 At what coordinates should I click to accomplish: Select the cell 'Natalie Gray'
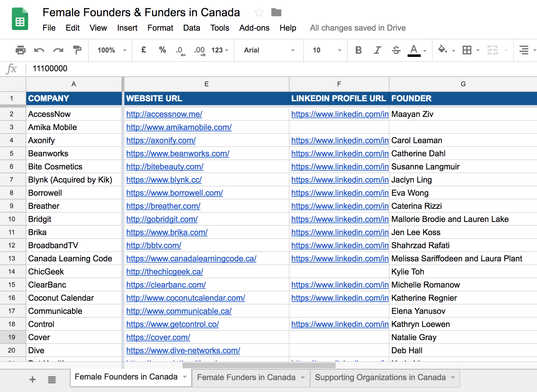pos(463,337)
